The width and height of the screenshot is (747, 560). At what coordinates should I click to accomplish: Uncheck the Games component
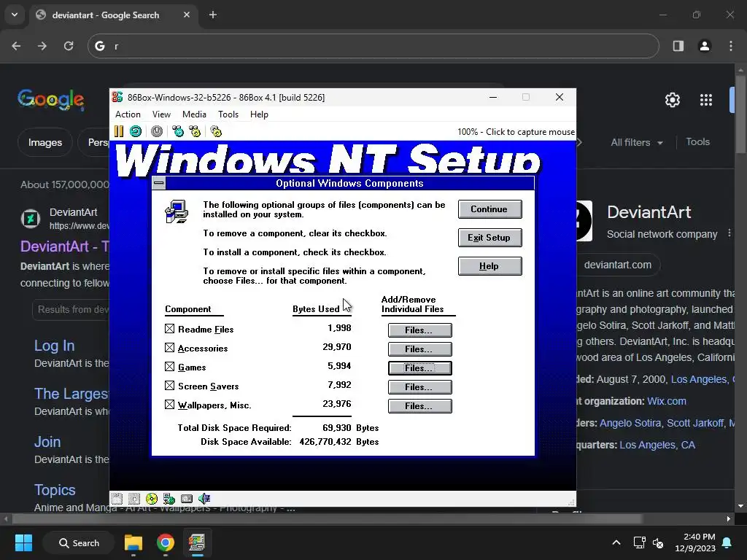click(x=169, y=367)
